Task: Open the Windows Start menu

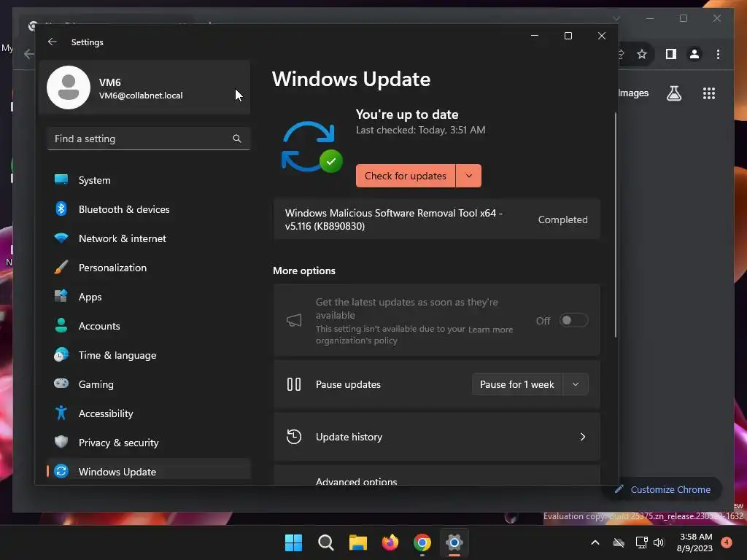Action: pos(293,542)
